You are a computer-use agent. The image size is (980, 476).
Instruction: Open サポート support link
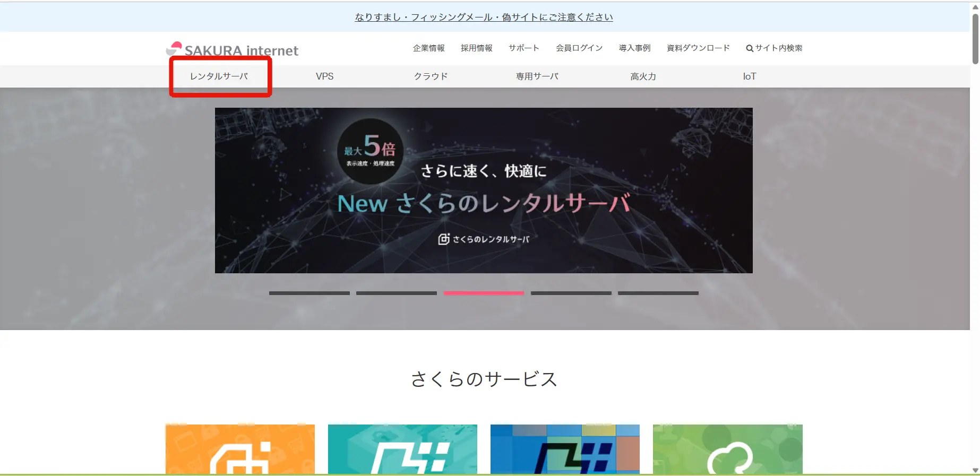tap(524, 48)
